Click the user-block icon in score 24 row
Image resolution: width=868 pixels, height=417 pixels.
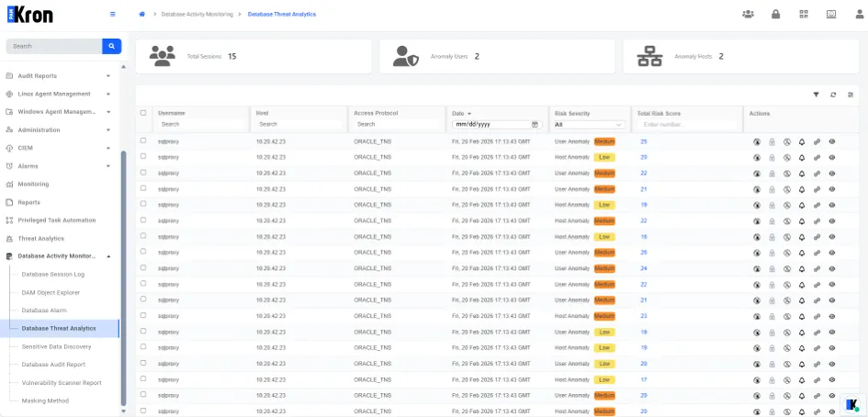click(x=757, y=268)
